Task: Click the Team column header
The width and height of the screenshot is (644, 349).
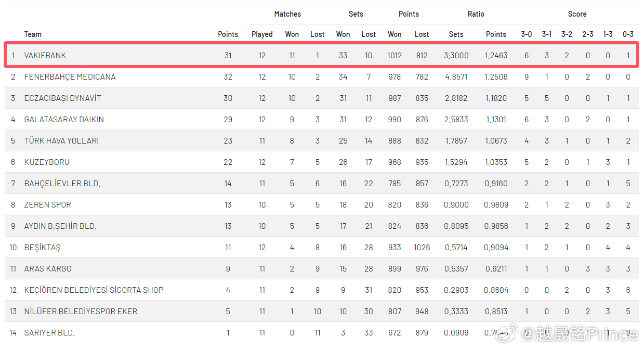Action: (33, 34)
